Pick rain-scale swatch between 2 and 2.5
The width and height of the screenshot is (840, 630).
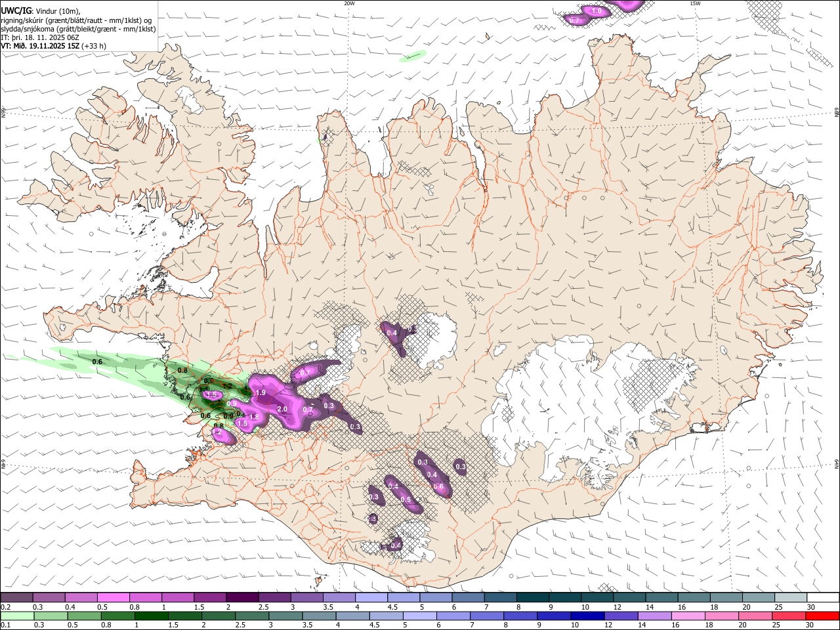pos(219,616)
